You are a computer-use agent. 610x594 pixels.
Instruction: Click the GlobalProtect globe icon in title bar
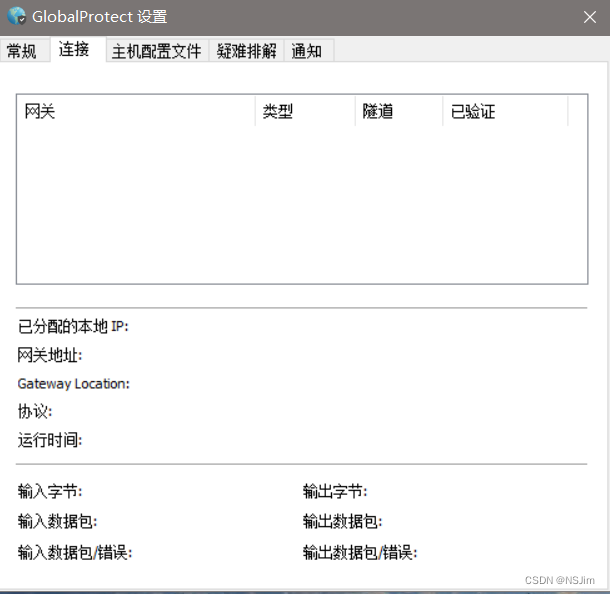tap(17, 16)
